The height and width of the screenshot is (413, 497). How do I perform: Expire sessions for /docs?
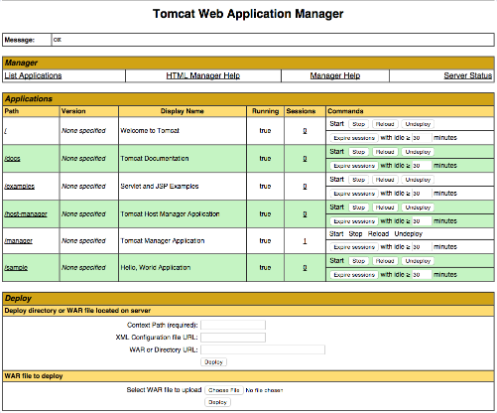point(354,166)
